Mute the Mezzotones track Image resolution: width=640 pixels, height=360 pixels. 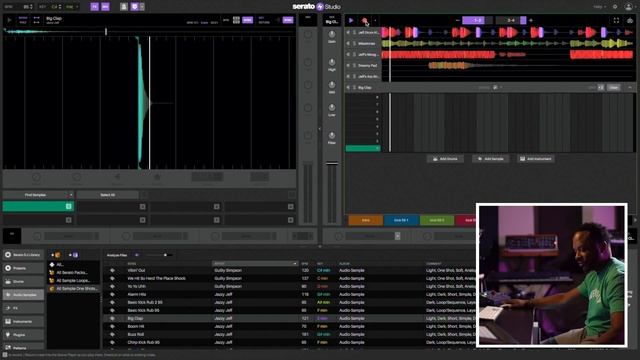pyautogui.click(x=348, y=43)
